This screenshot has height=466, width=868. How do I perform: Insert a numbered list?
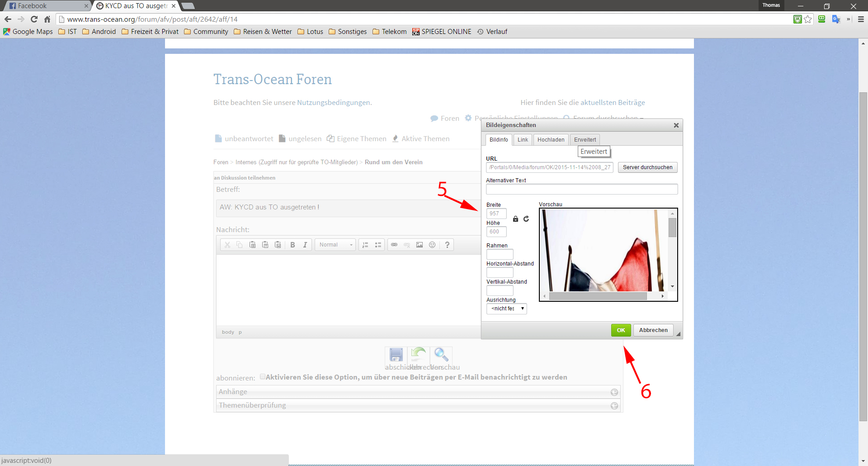(365, 245)
